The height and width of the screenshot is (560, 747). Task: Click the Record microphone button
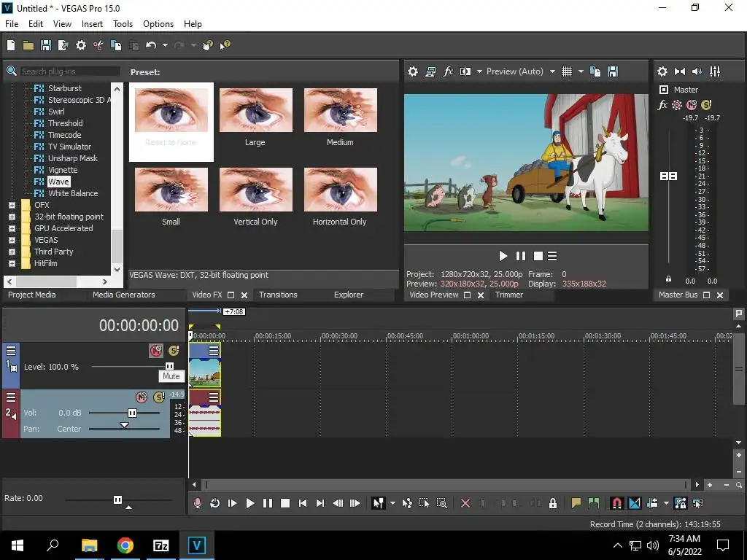(x=197, y=503)
